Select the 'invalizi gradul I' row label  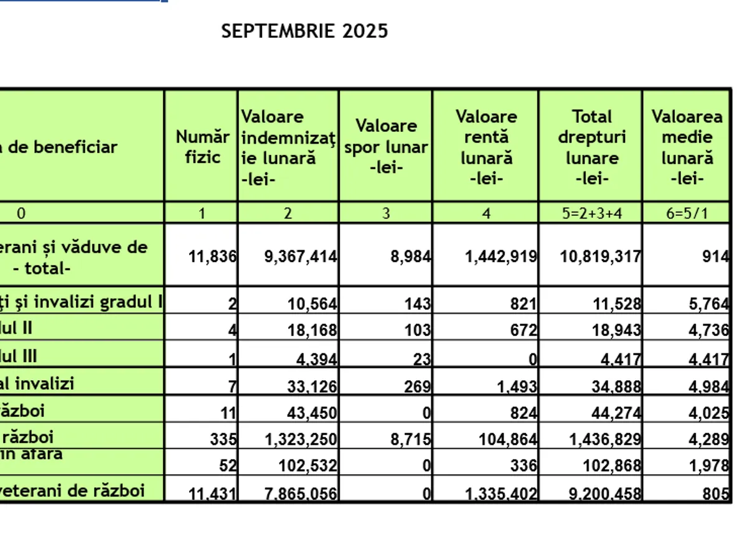82,302
